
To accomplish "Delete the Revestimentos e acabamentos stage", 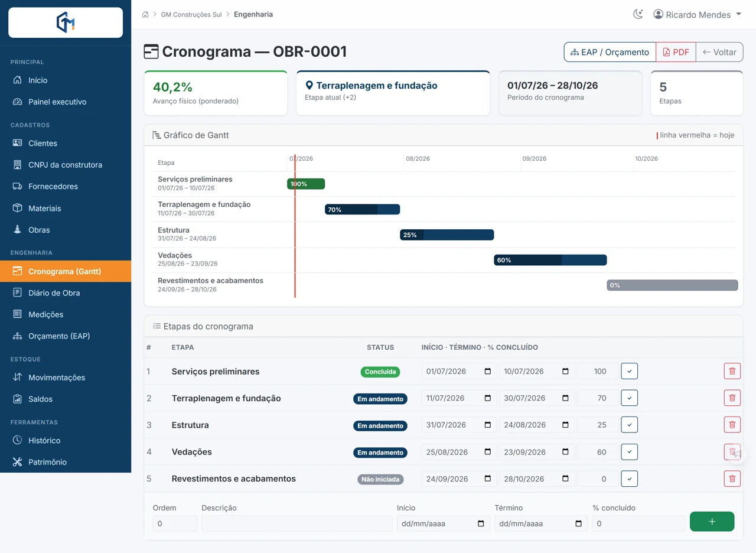I will [x=732, y=479].
